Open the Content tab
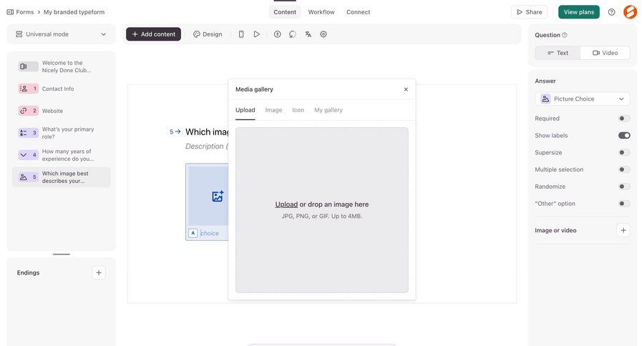This screenshot has height=346, width=644. click(x=285, y=12)
